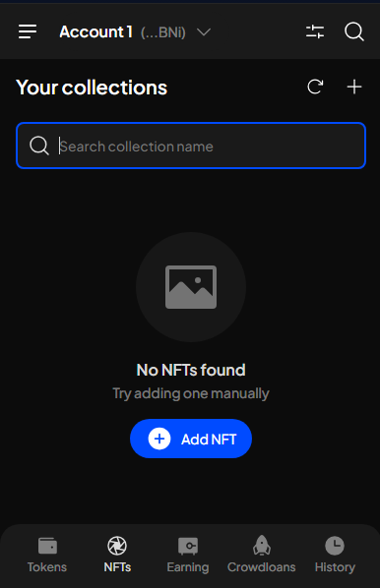380x588 pixels.
Task: Click the Account 1 name label
Action: pos(95,31)
